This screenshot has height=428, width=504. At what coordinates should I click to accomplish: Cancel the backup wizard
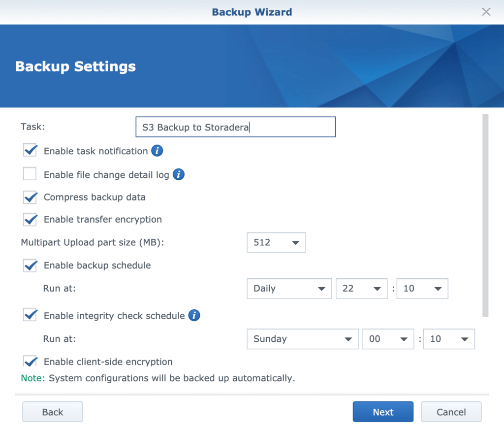(x=451, y=412)
